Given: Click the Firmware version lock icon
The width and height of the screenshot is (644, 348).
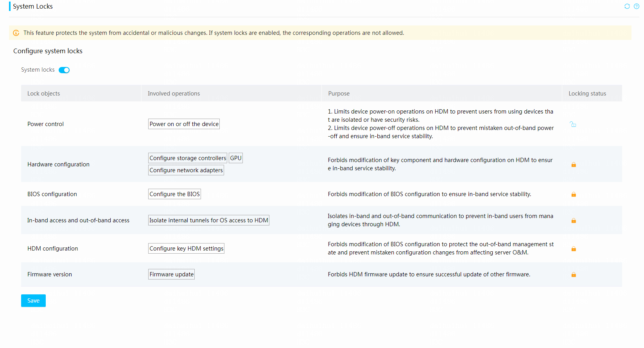Looking at the screenshot, I should [x=574, y=274].
